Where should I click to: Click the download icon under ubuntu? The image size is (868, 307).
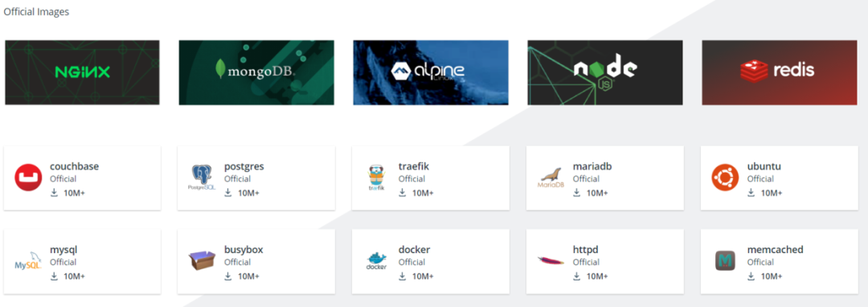click(751, 193)
